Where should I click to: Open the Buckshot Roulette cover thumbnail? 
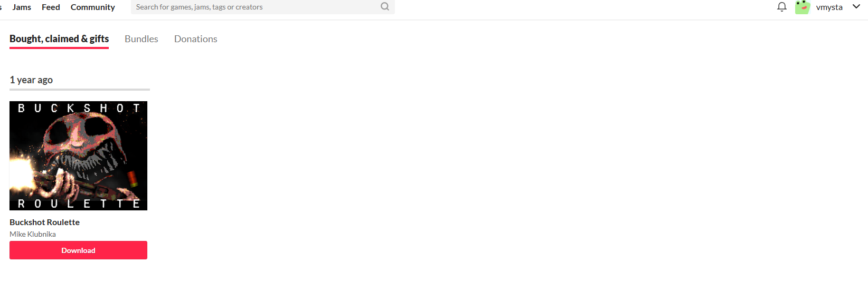click(x=78, y=156)
